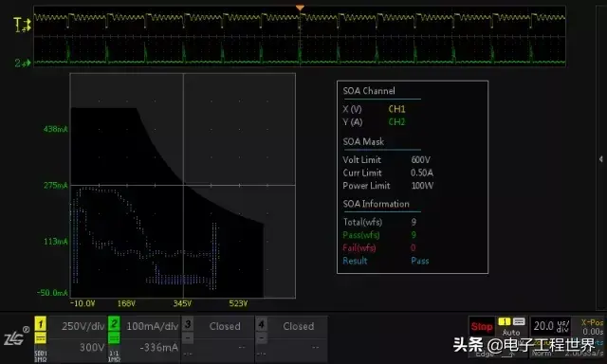Select channel 2 ground level marker

(x=23, y=64)
